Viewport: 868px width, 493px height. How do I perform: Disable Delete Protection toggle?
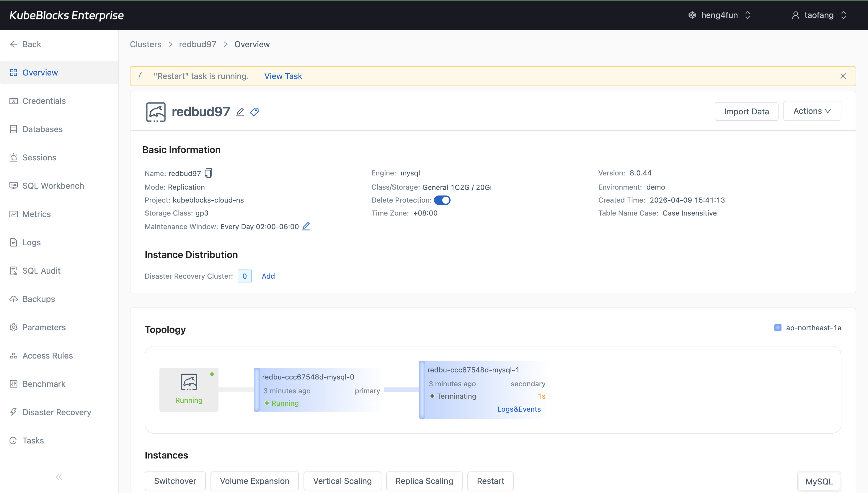[x=442, y=200]
